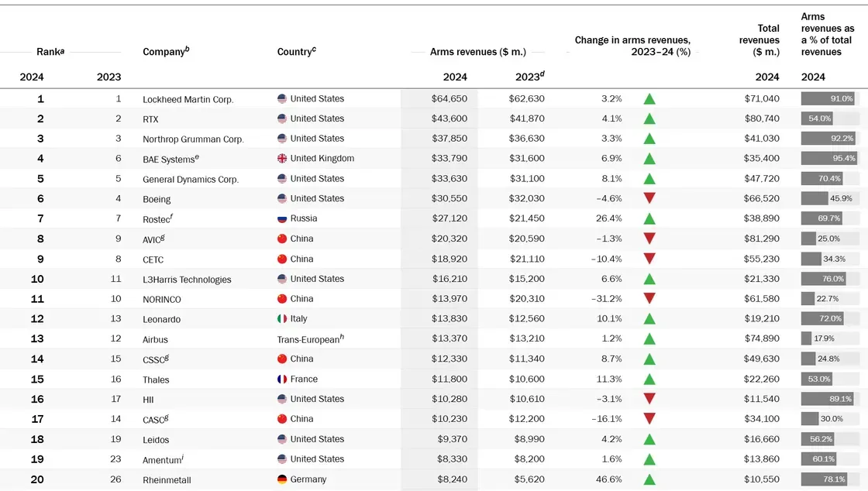Click the 78.1% bar for Rheinmetall
Screen dimensions: 868x491
pos(824,479)
